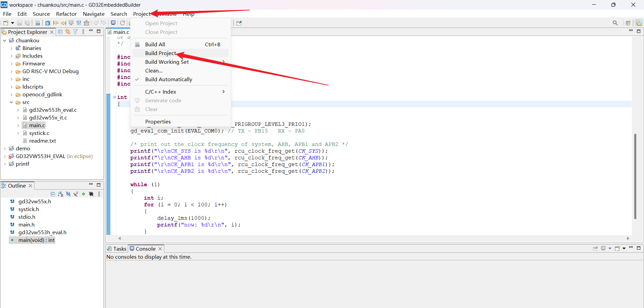644x308 pixels.
Task: Click the editor's vertical scrollbar thumb
Action: (x=635, y=176)
